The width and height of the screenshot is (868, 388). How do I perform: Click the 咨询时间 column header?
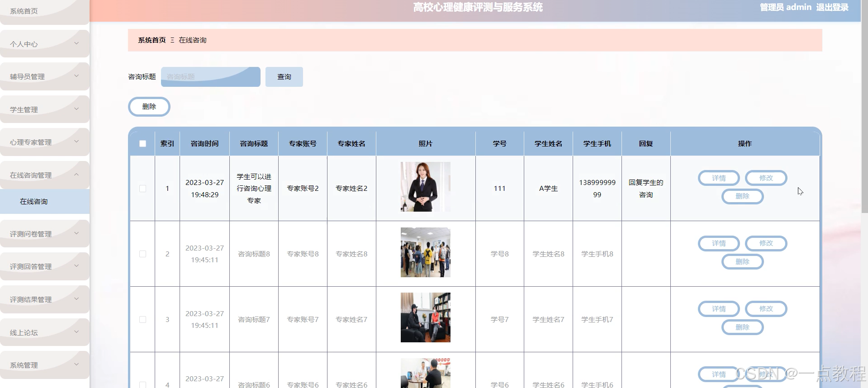204,144
